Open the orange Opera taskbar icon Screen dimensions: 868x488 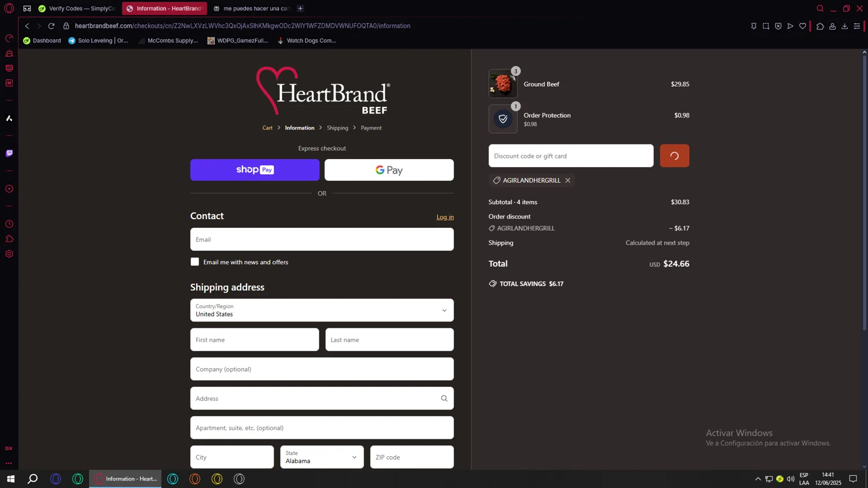195,479
